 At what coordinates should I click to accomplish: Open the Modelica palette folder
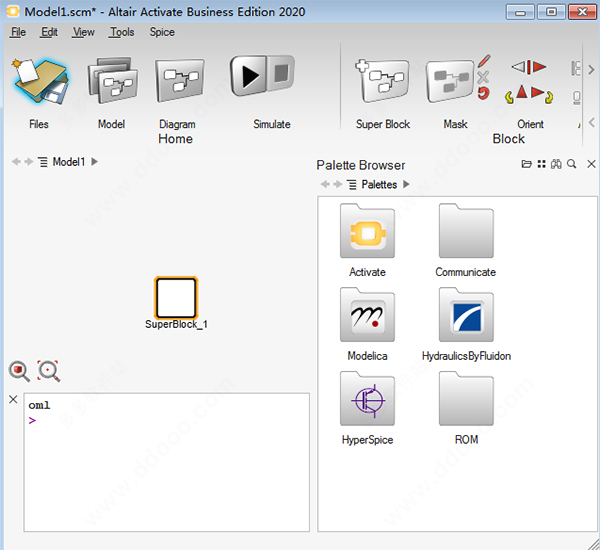point(367,315)
